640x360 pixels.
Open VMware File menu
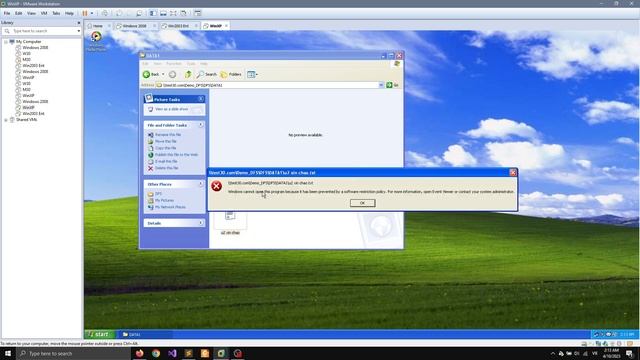click(x=7, y=13)
